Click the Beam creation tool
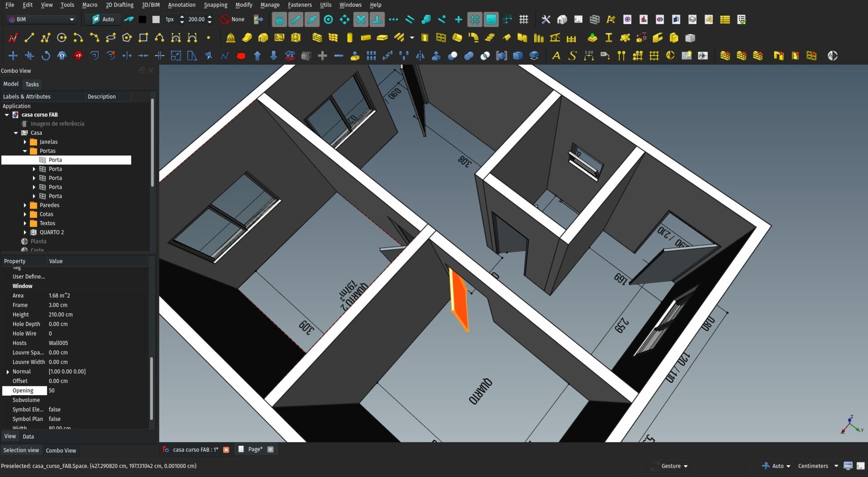This screenshot has width=868, height=477. point(366,38)
